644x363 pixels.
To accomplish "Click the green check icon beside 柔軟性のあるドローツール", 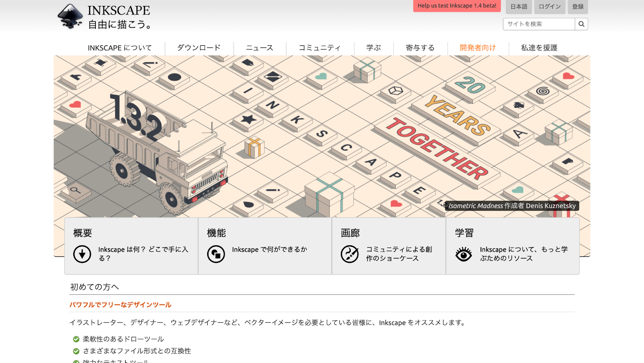I will pyautogui.click(x=76, y=339).
